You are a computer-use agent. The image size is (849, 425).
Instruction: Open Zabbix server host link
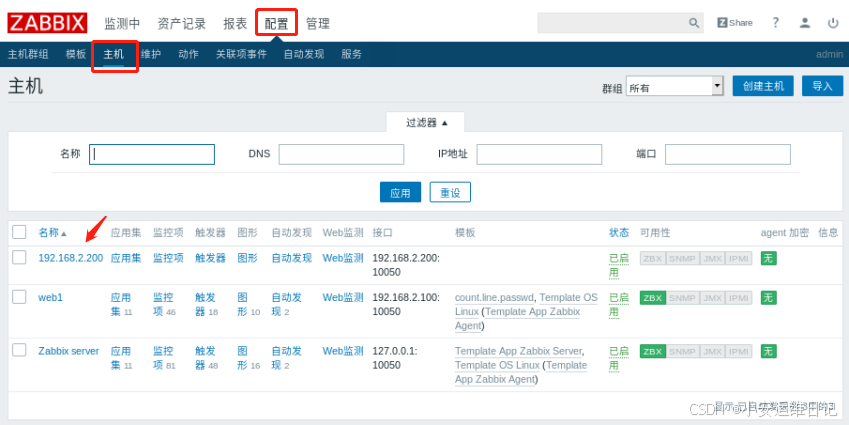(x=69, y=351)
